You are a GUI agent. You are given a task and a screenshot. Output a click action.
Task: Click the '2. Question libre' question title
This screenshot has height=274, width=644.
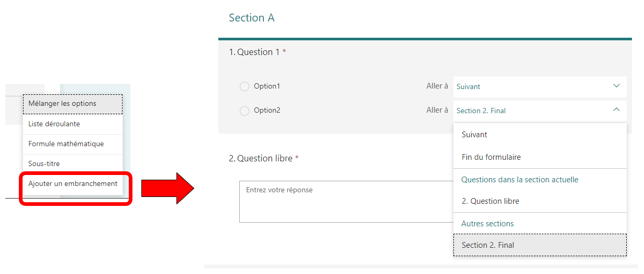coord(260,158)
